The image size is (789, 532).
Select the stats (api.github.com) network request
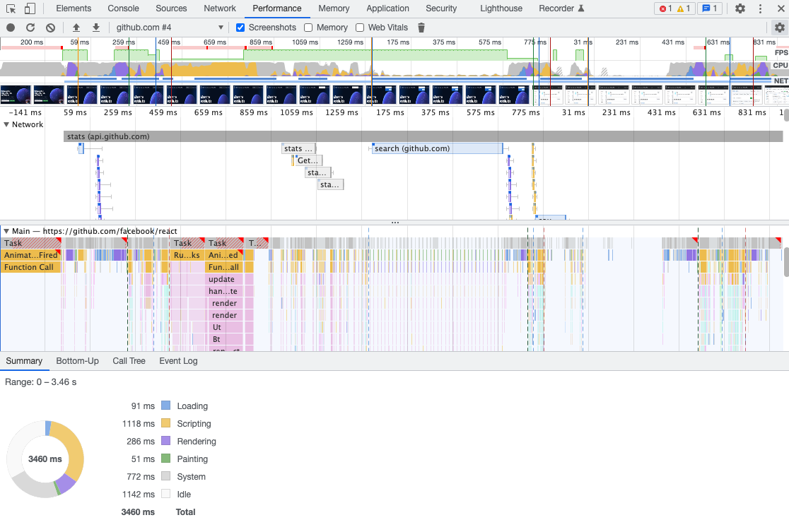click(x=423, y=136)
